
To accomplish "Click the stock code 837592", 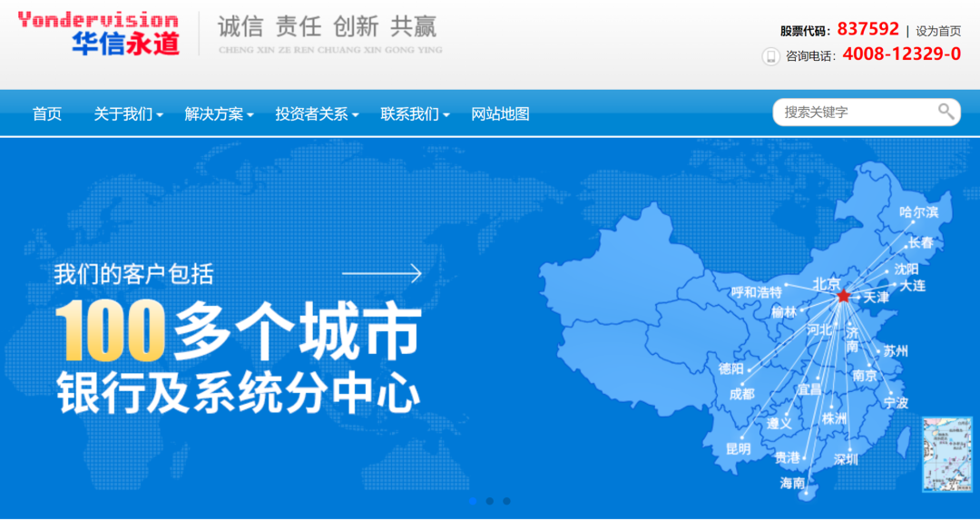I will [868, 29].
